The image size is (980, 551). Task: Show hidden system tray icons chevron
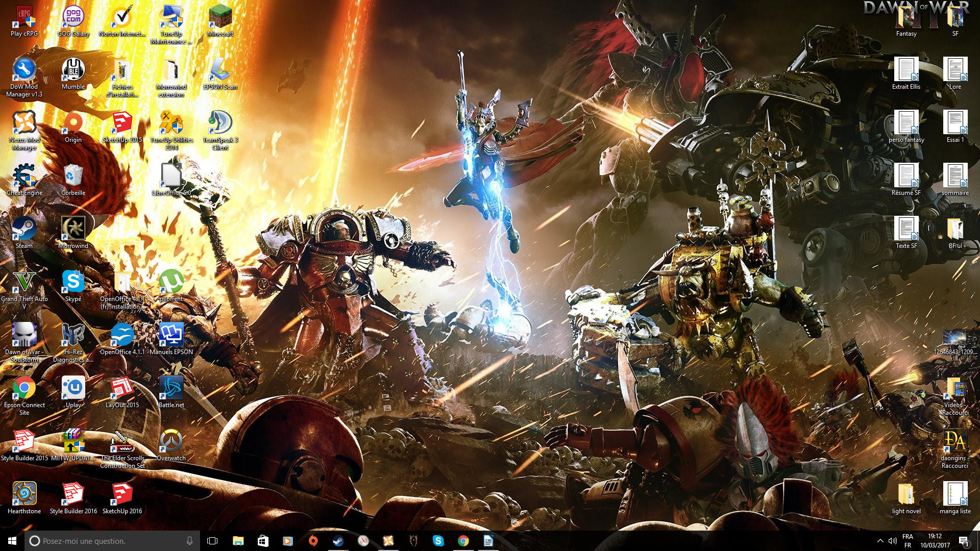point(880,541)
